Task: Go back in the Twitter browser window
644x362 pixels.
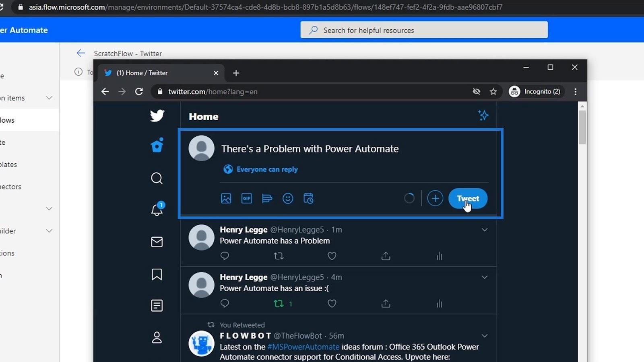Action: click(105, 91)
